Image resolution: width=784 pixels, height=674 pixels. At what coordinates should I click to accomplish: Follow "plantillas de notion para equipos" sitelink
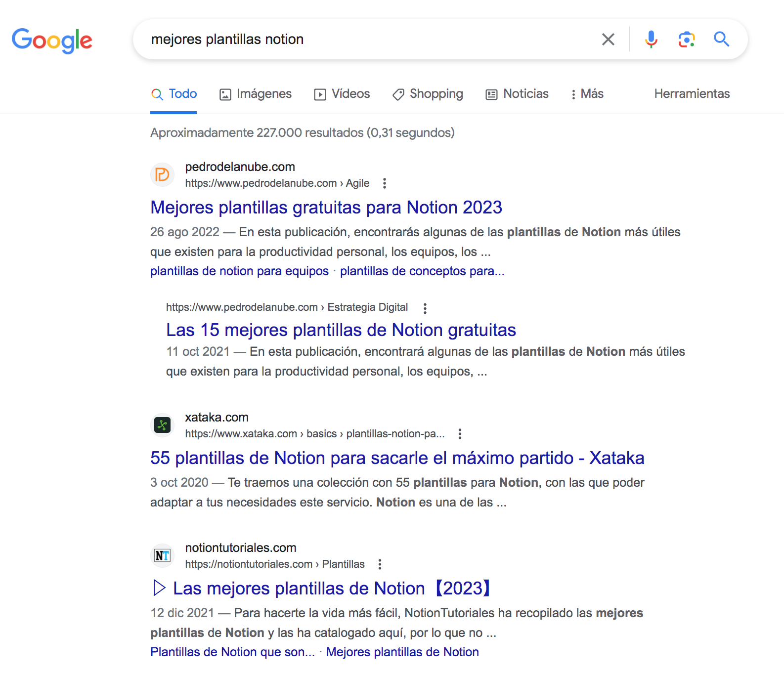tap(239, 271)
